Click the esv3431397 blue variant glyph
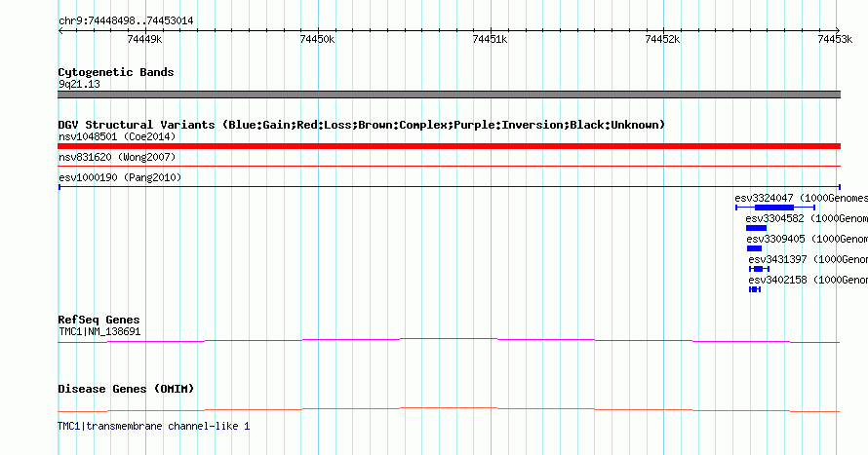This screenshot has height=455, width=868. point(759,269)
